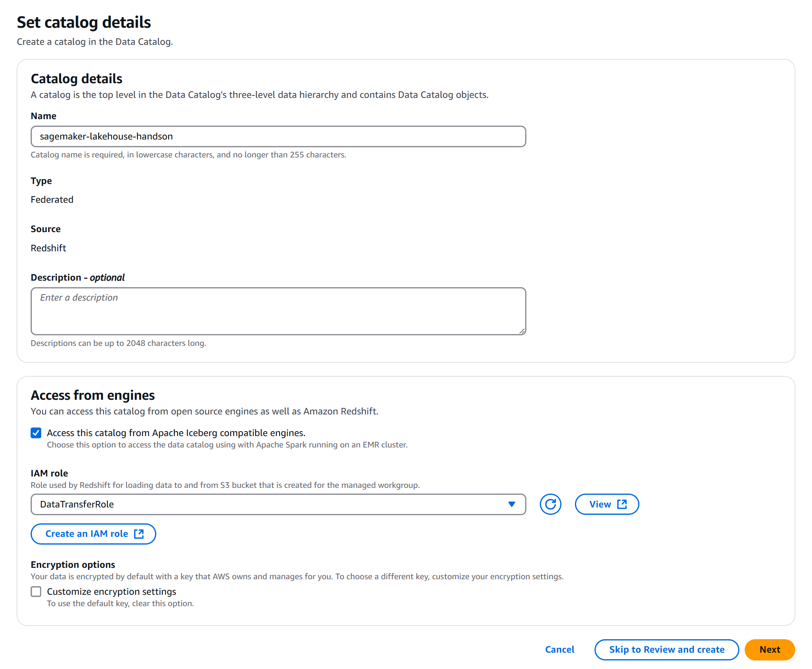Enable the Customize encryption settings checkbox

coord(36,591)
